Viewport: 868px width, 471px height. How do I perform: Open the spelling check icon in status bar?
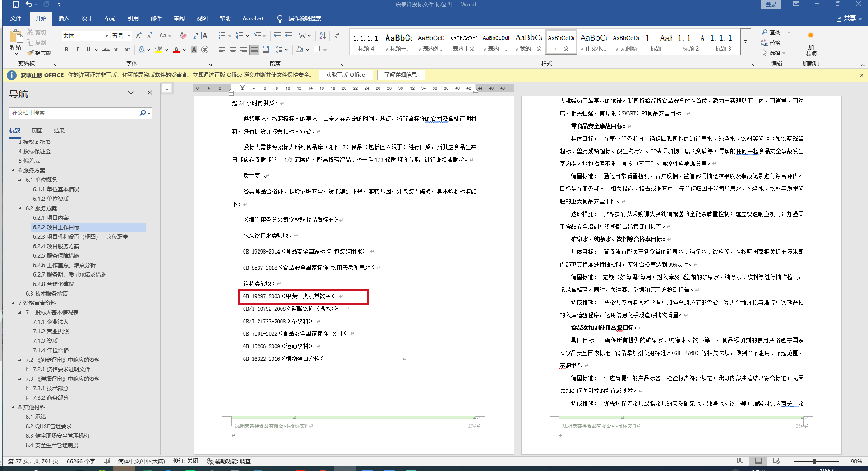tap(106, 461)
